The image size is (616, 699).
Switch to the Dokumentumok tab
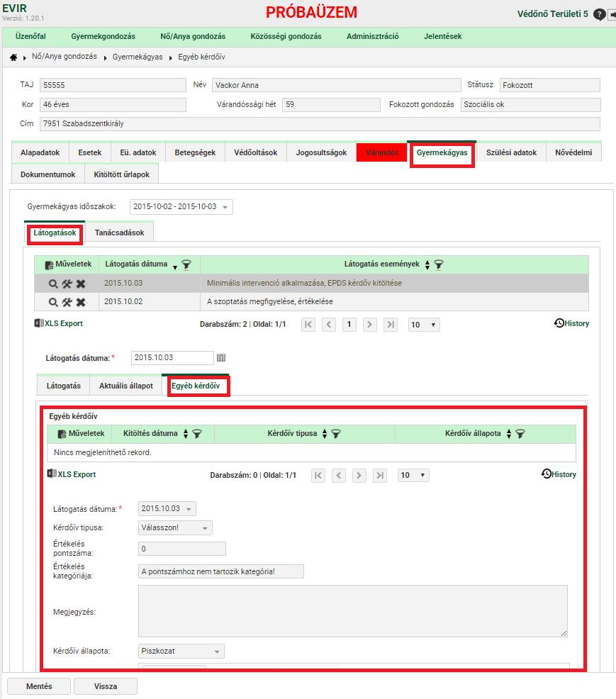47,174
